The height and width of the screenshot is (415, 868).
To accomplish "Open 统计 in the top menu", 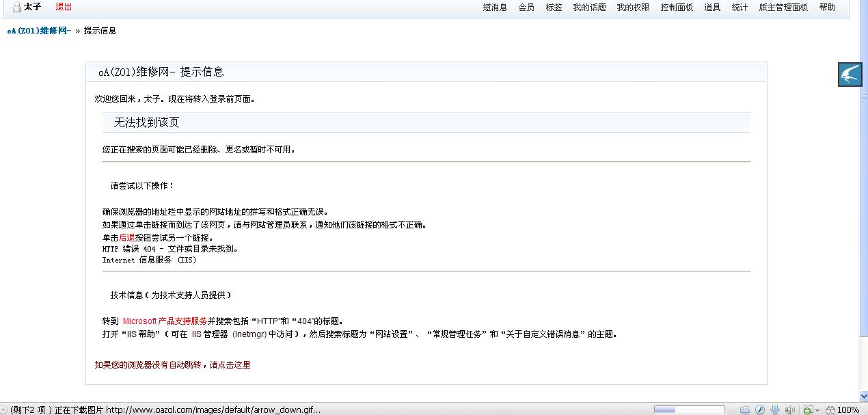I will [740, 8].
